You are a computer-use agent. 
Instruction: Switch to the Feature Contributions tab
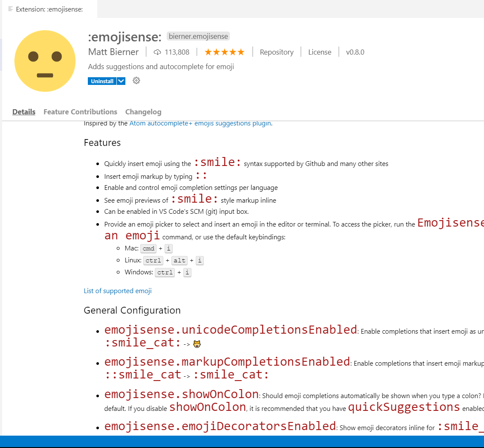80,112
